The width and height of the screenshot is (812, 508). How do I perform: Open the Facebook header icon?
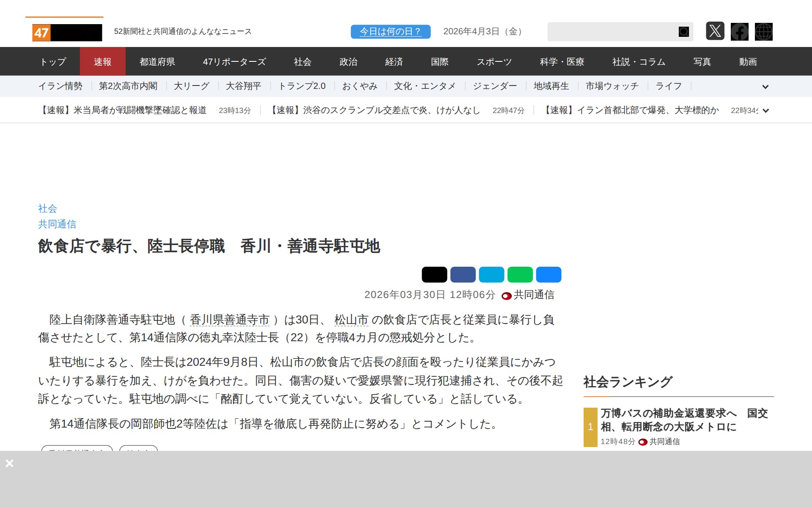tap(739, 32)
